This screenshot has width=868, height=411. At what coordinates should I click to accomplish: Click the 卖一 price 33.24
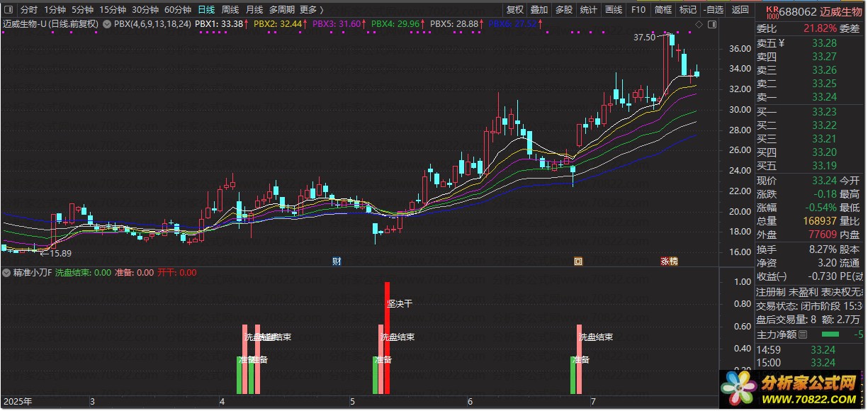click(824, 97)
